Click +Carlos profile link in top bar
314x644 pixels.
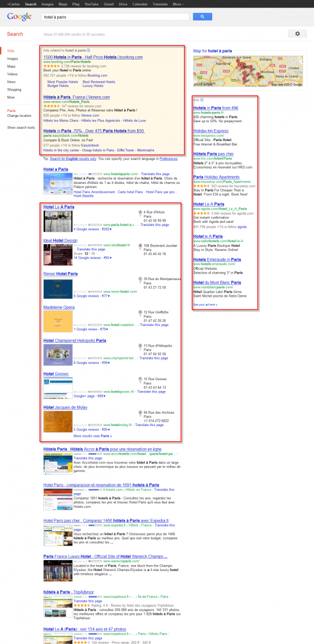(13, 4)
